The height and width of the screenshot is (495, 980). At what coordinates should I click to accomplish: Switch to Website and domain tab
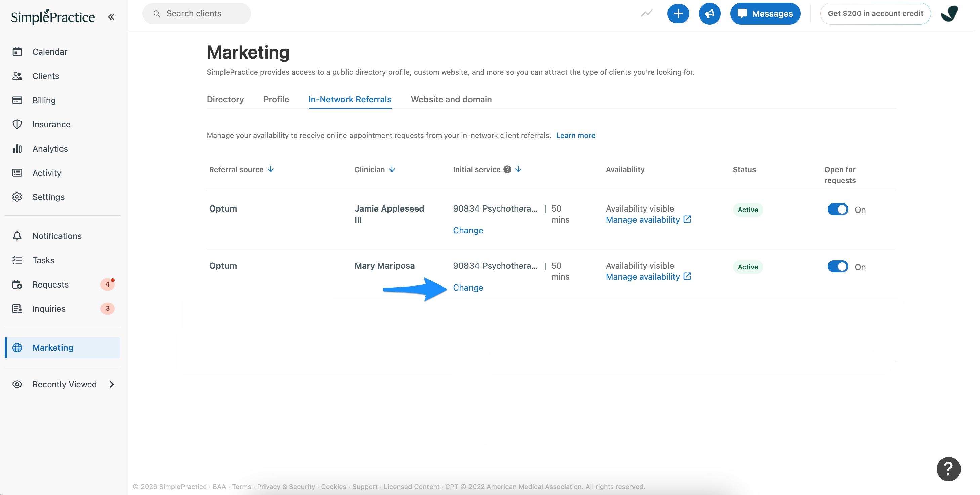coord(451,100)
